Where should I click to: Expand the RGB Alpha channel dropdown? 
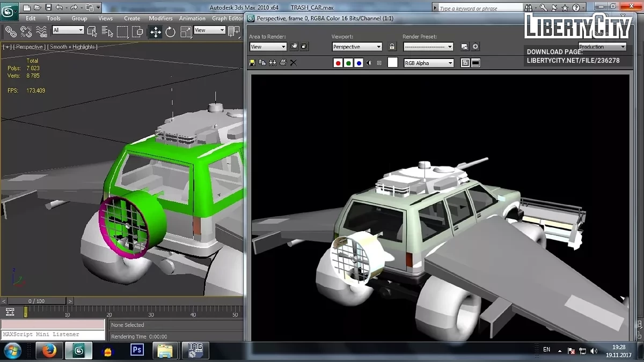click(429, 63)
